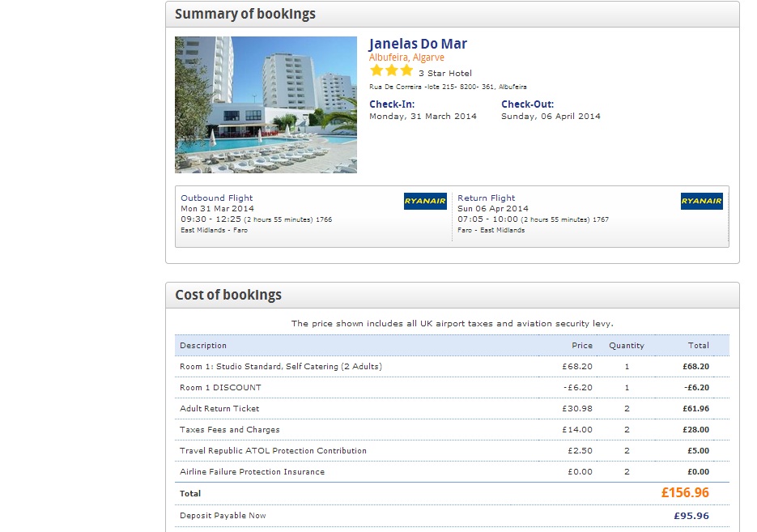This screenshot has width=757, height=532.
Task: Click the '3 Star Hotel' text
Action: (x=445, y=74)
